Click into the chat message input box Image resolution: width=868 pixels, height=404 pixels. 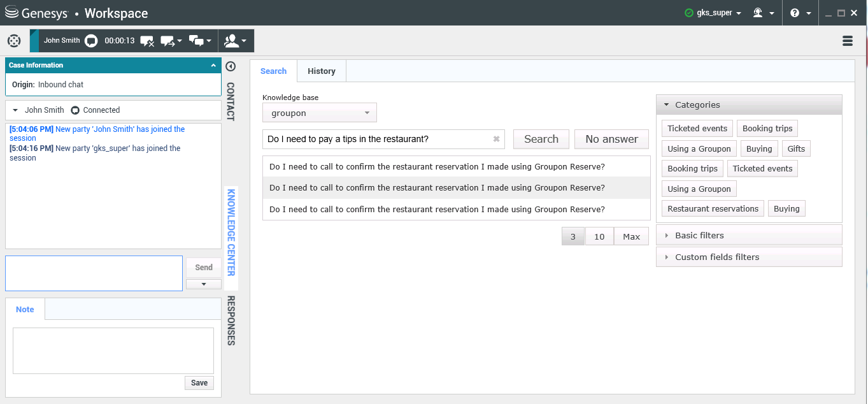click(94, 273)
